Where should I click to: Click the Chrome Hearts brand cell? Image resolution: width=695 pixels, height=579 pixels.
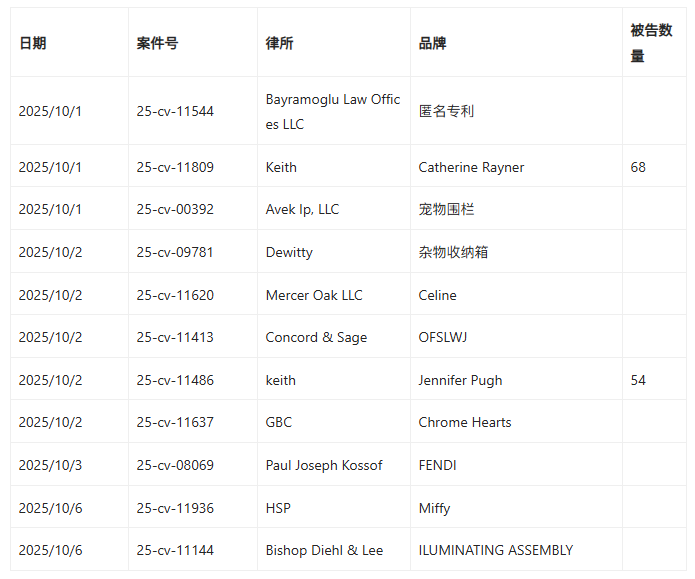click(x=465, y=422)
